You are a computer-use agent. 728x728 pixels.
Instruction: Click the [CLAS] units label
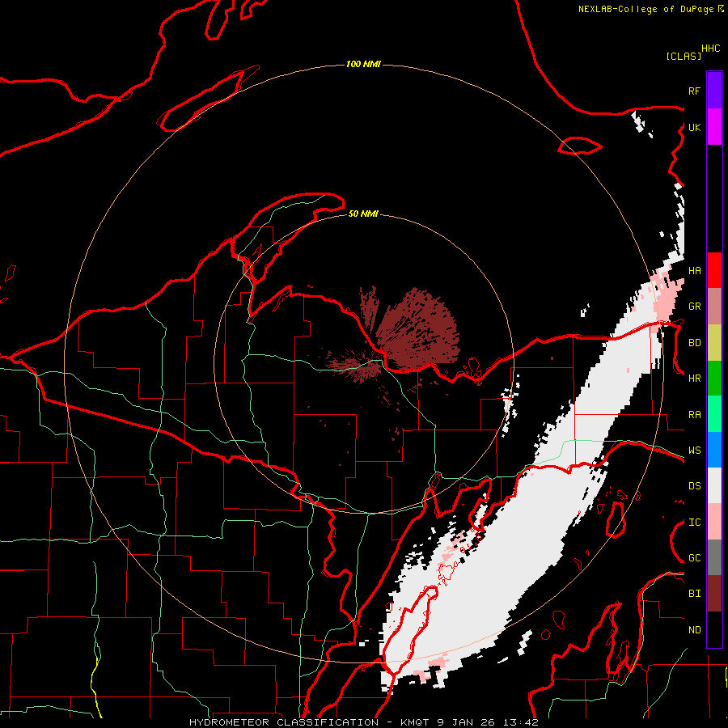[x=684, y=57]
